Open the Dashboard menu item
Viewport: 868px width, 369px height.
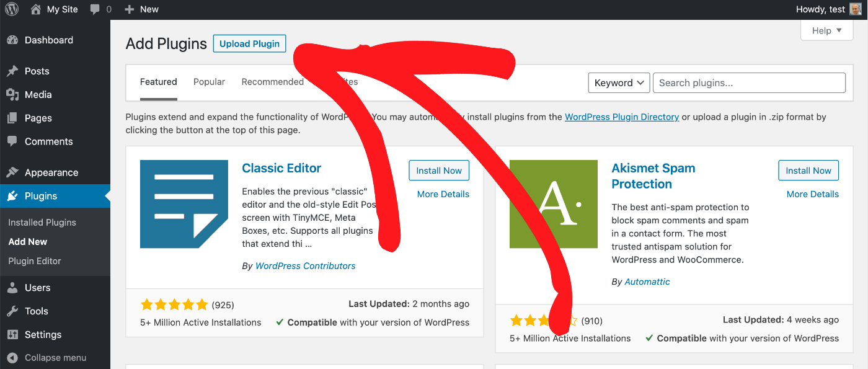(x=55, y=40)
